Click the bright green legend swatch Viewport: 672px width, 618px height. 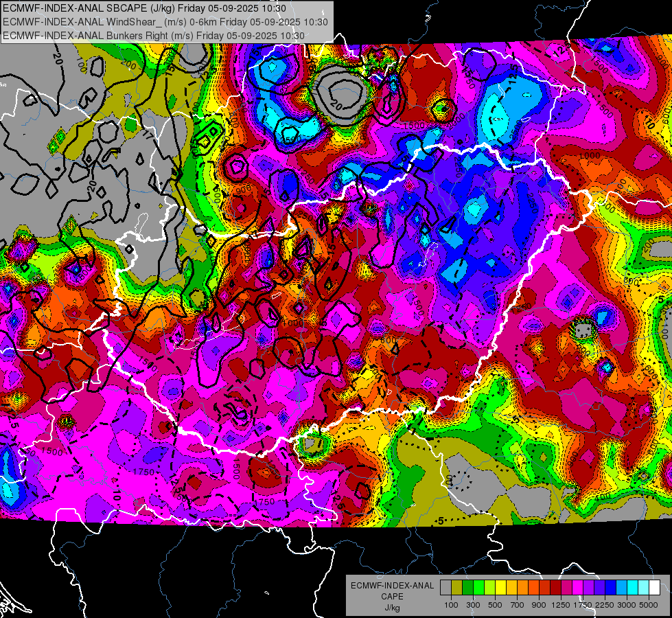478,587
